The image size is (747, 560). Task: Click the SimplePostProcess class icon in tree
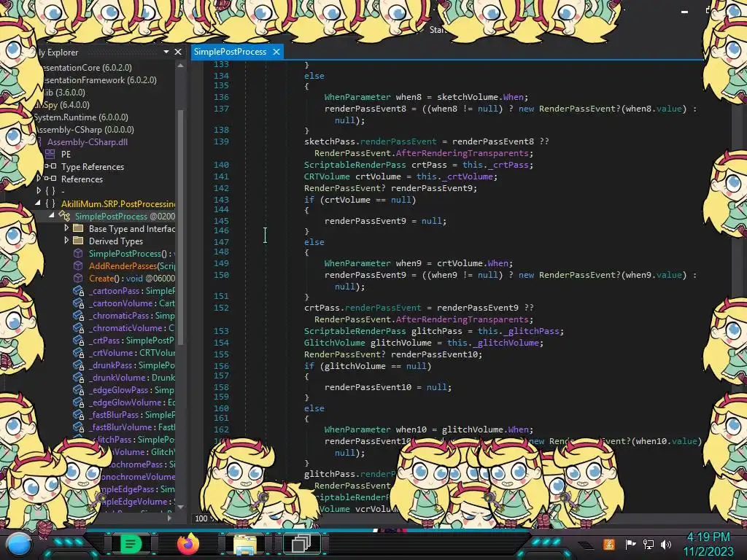tap(64, 216)
